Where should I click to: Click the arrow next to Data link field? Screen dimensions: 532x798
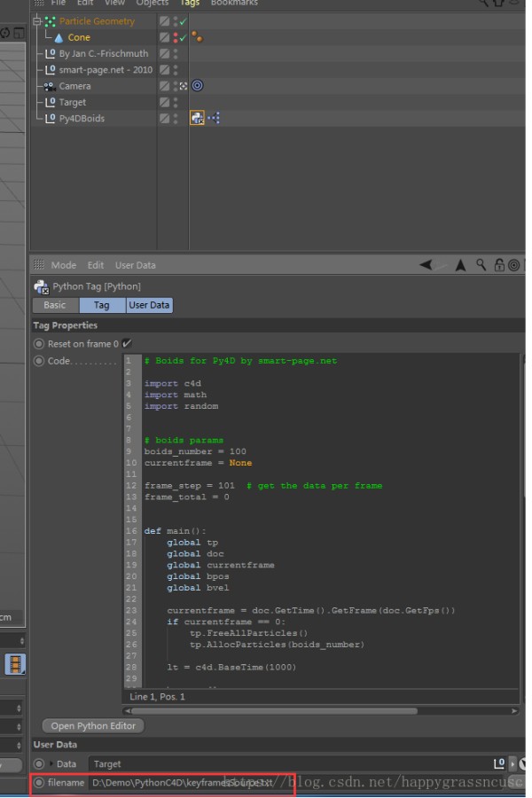pyautogui.click(x=512, y=763)
